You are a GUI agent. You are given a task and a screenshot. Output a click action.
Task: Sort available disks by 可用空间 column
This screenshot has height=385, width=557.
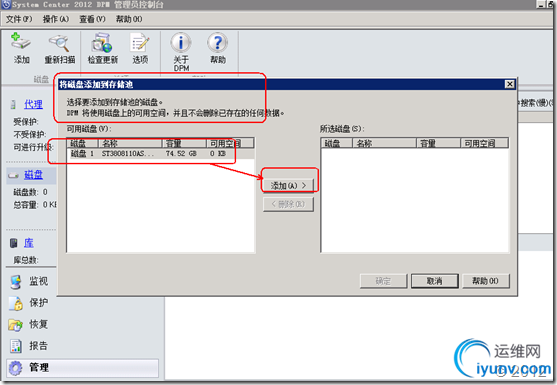tap(230, 143)
